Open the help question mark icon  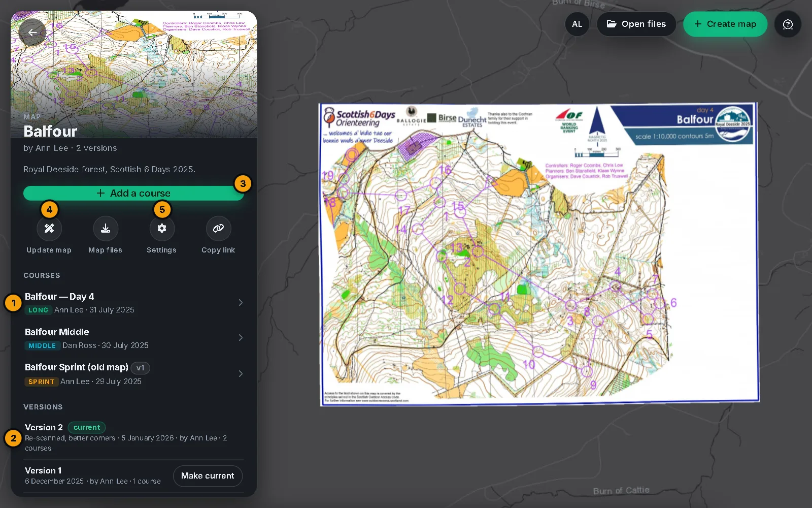point(788,24)
